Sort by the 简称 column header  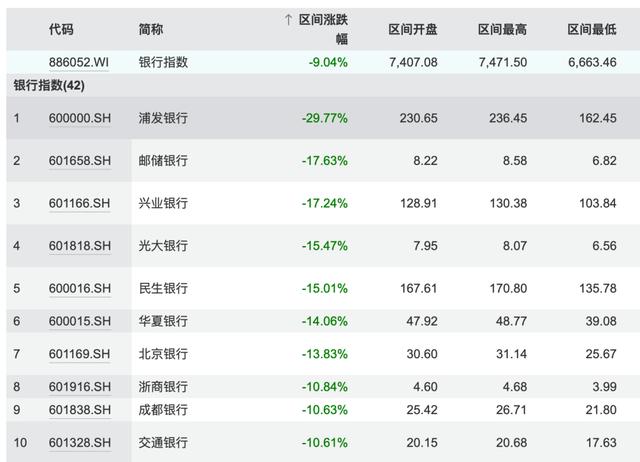coord(151,30)
